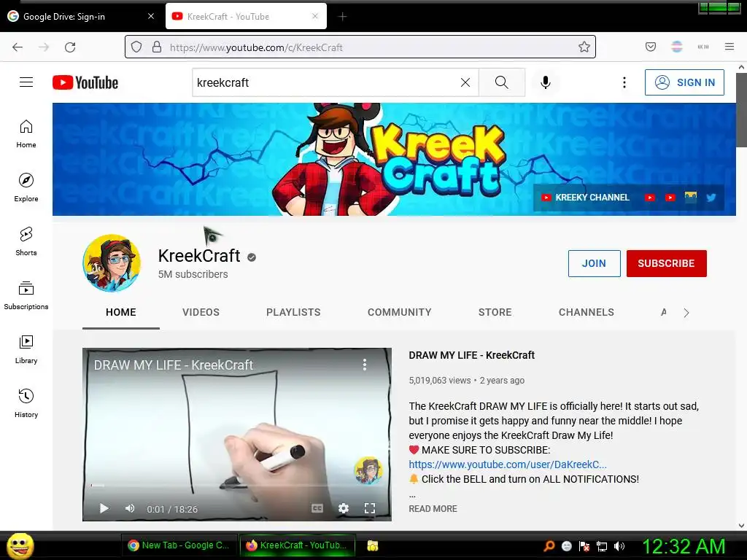Expand description with READ MORE
The image size is (747, 560).
coord(433,508)
